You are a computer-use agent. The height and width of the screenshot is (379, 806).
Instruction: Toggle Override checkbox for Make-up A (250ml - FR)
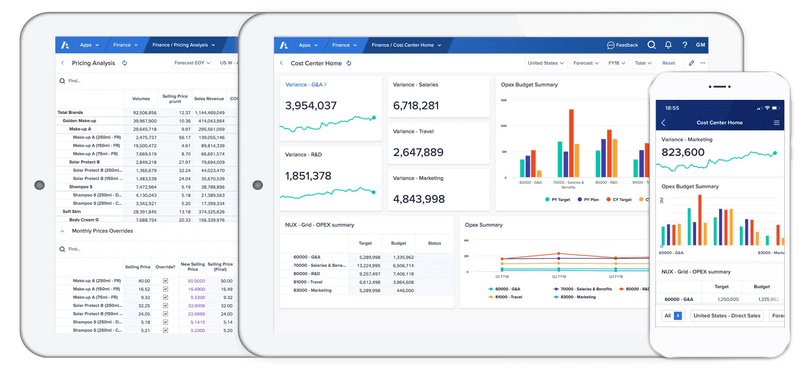tap(165, 281)
